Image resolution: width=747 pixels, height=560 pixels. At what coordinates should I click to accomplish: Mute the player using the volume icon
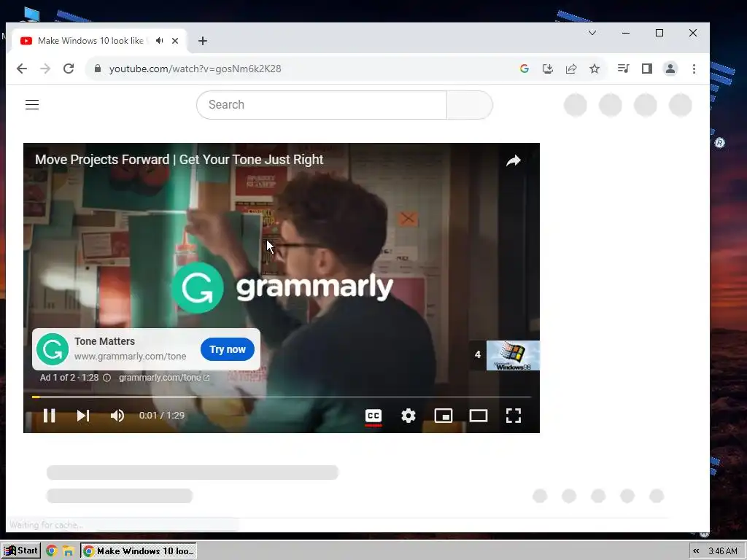(117, 416)
